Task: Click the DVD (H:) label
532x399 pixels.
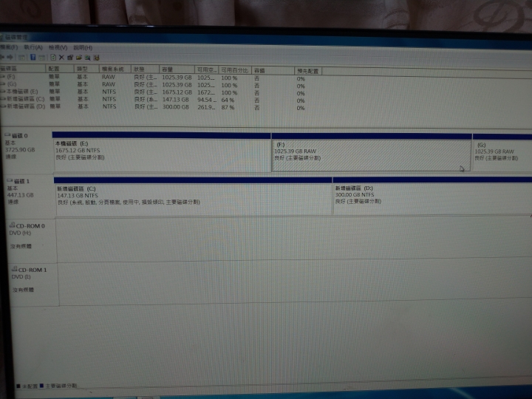Action: [x=20, y=233]
